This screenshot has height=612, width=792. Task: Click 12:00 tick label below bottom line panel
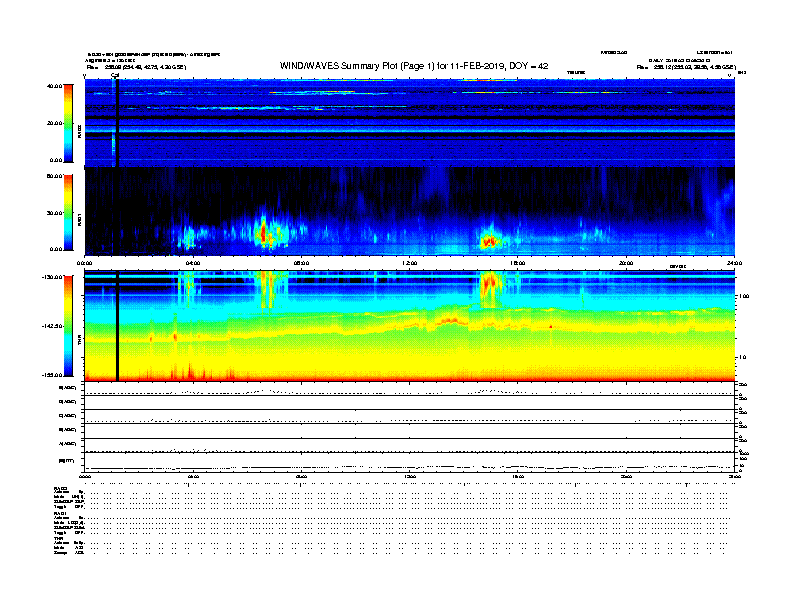(409, 477)
